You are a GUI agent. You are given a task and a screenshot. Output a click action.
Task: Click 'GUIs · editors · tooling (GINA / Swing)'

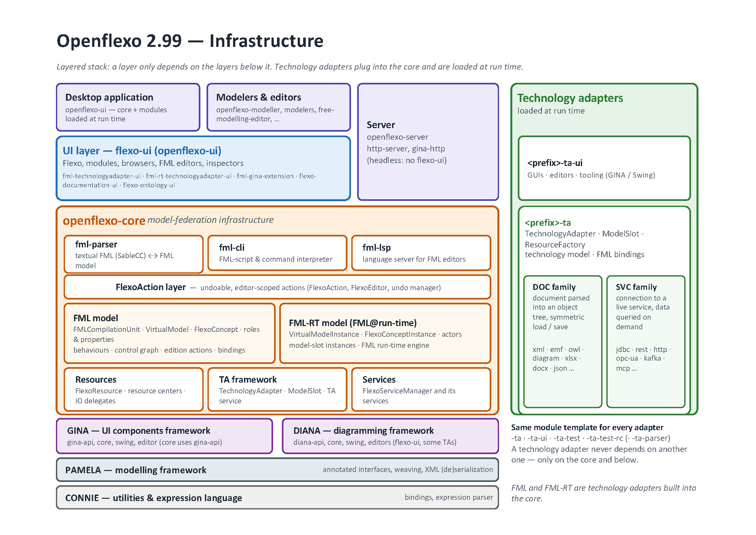click(591, 175)
